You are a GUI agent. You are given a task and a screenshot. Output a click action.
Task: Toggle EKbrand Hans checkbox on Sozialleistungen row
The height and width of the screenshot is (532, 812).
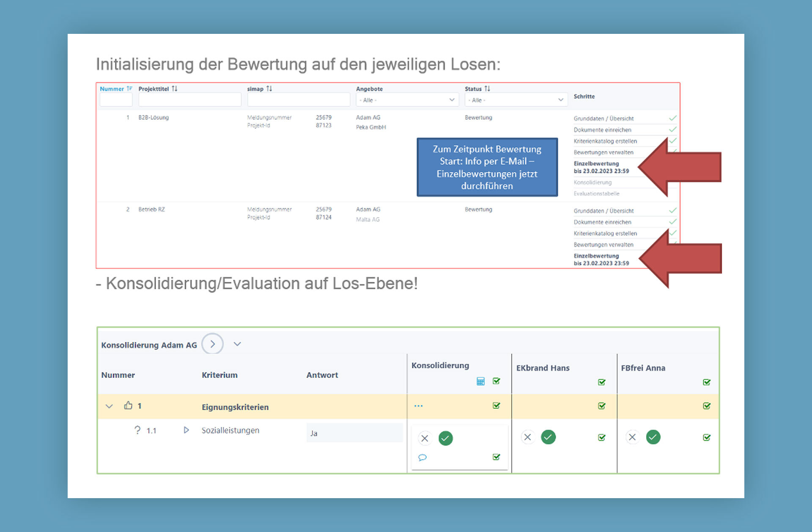point(602,438)
